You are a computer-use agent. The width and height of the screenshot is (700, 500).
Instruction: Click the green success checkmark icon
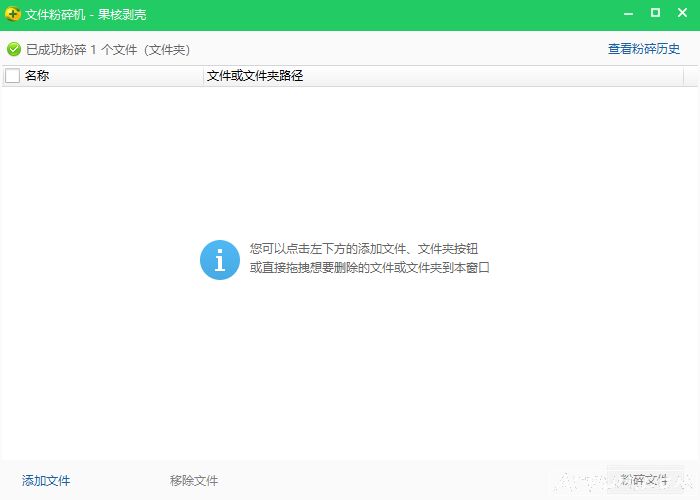(14, 49)
